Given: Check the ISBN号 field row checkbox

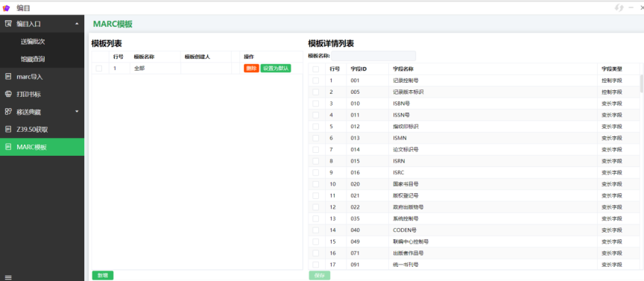Looking at the screenshot, I should (x=315, y=104).
